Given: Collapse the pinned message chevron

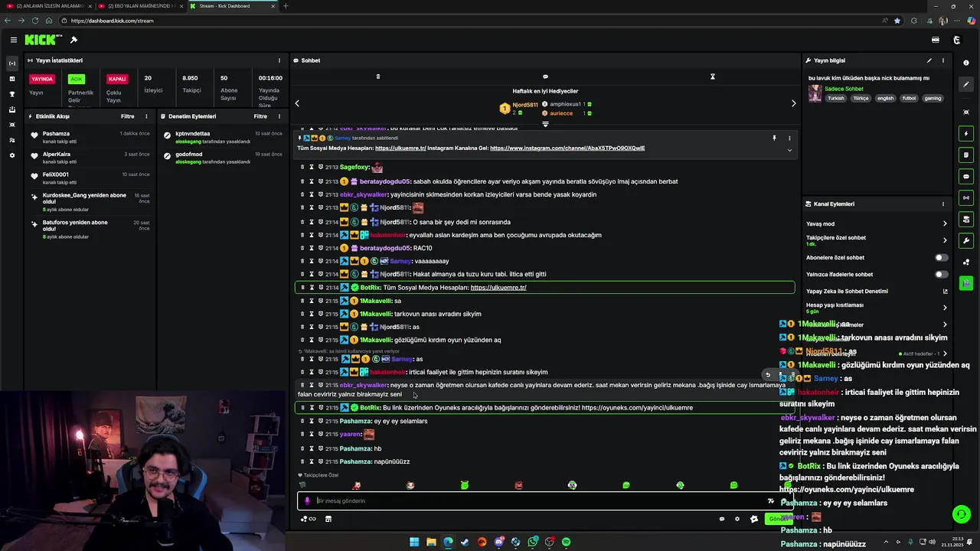Looking at the screenshot, I should click(x=789, y=150).
